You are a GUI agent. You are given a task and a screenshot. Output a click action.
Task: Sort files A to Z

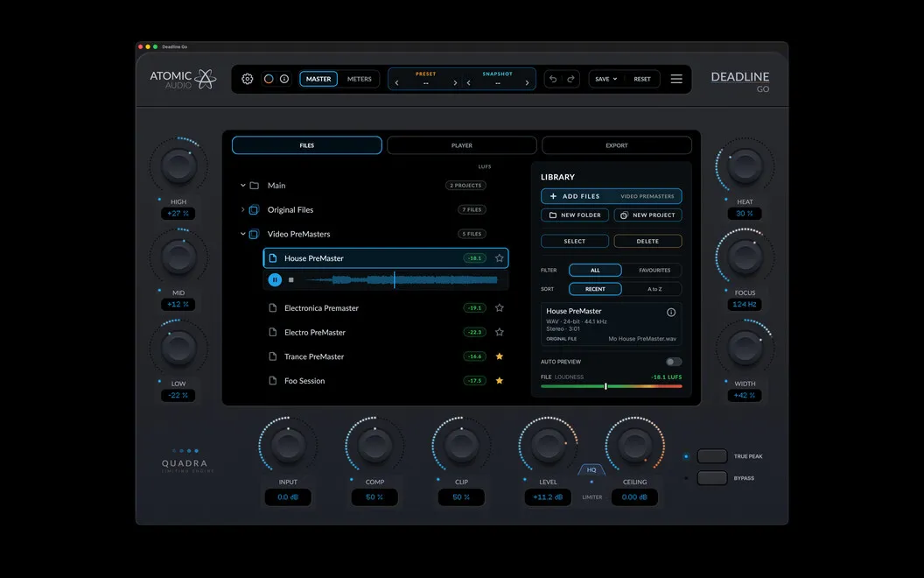click(654, 289)
